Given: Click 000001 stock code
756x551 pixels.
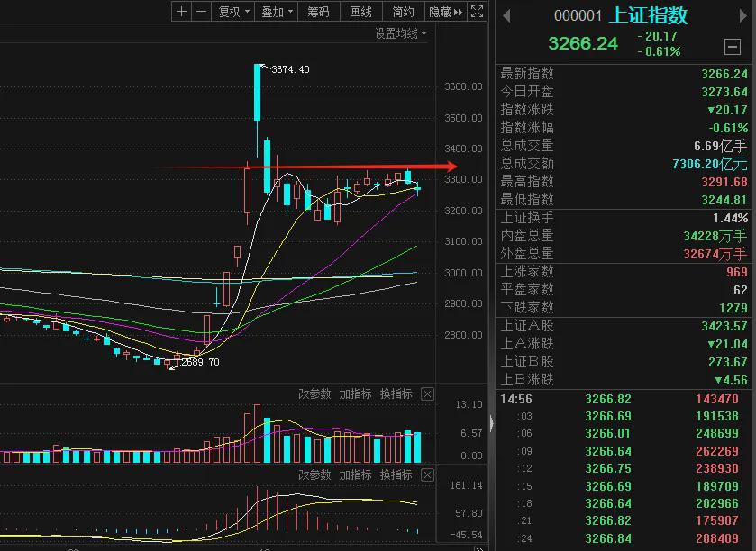Looking at the screenshot, I should point(578,16).
